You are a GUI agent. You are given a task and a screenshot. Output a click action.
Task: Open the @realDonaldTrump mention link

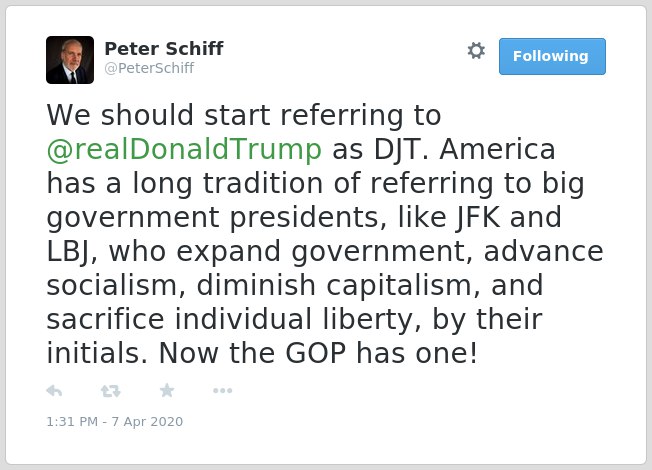point(184,149)
